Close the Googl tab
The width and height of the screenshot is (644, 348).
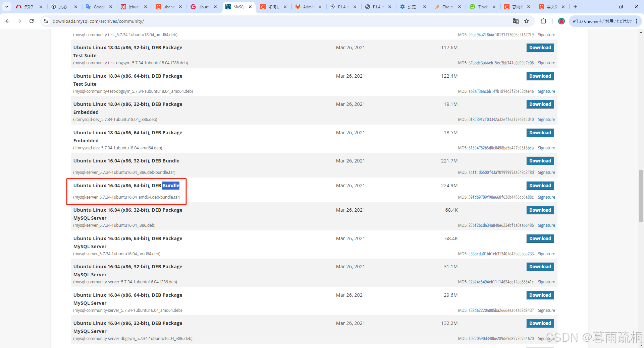pyautogui.click(x=111, y=7)
